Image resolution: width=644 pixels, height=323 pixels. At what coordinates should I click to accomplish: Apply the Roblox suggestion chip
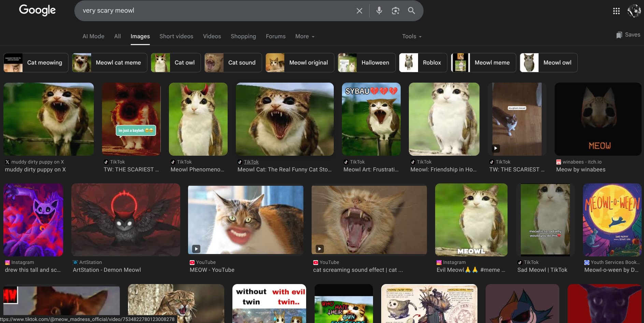[423, 62]
